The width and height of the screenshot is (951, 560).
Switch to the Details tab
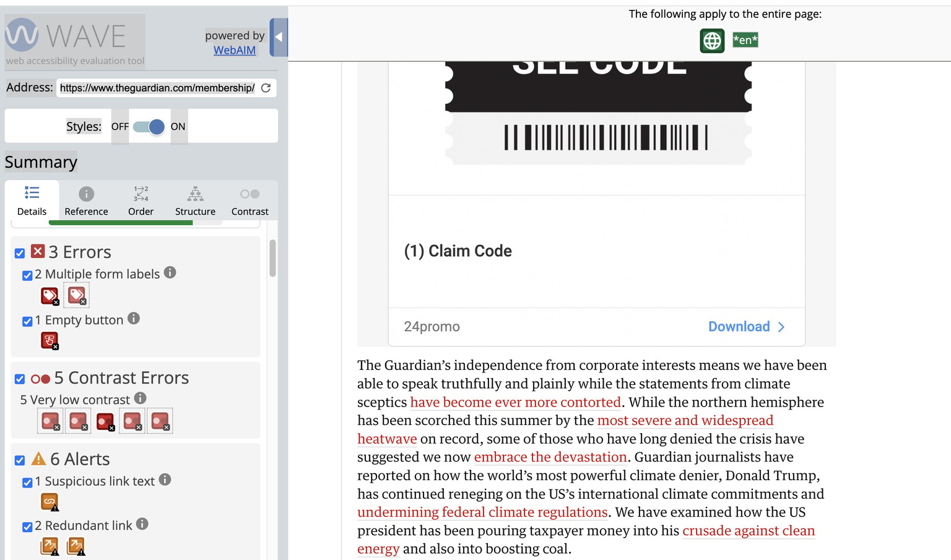pos(32,200)
